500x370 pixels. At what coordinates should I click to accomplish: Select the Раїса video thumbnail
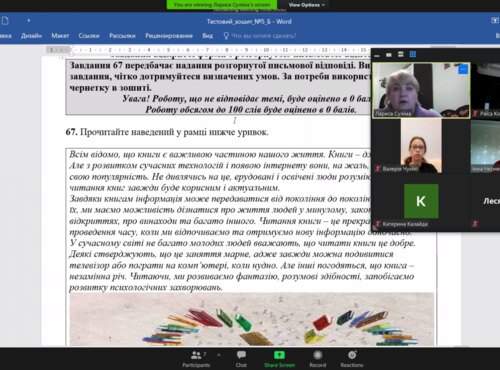click(486, 90)
